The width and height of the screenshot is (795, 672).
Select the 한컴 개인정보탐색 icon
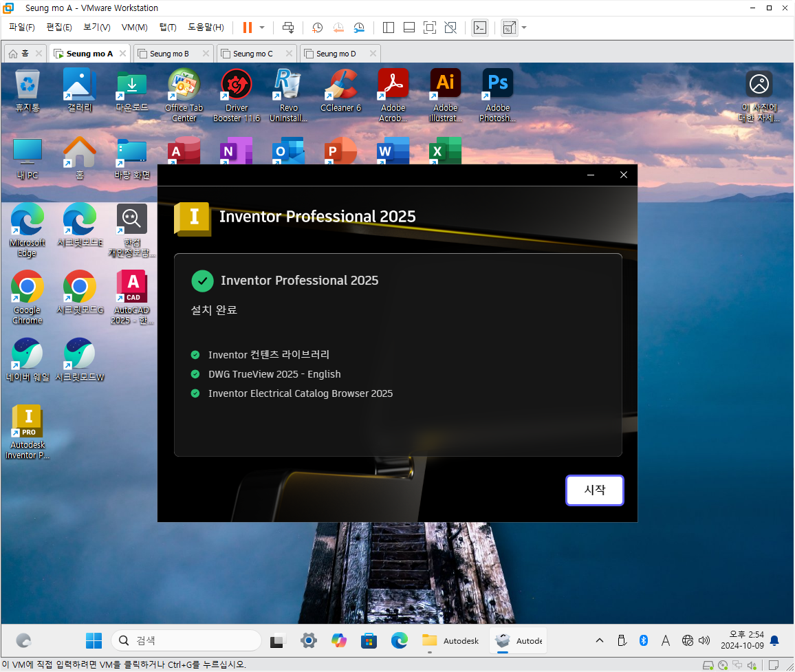(132, 230)
